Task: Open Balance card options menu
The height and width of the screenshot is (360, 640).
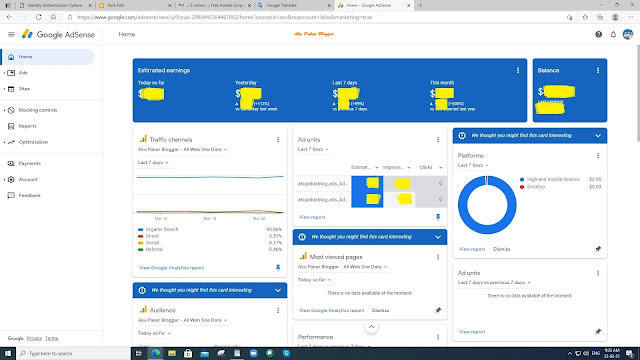Action: [598, 70]
